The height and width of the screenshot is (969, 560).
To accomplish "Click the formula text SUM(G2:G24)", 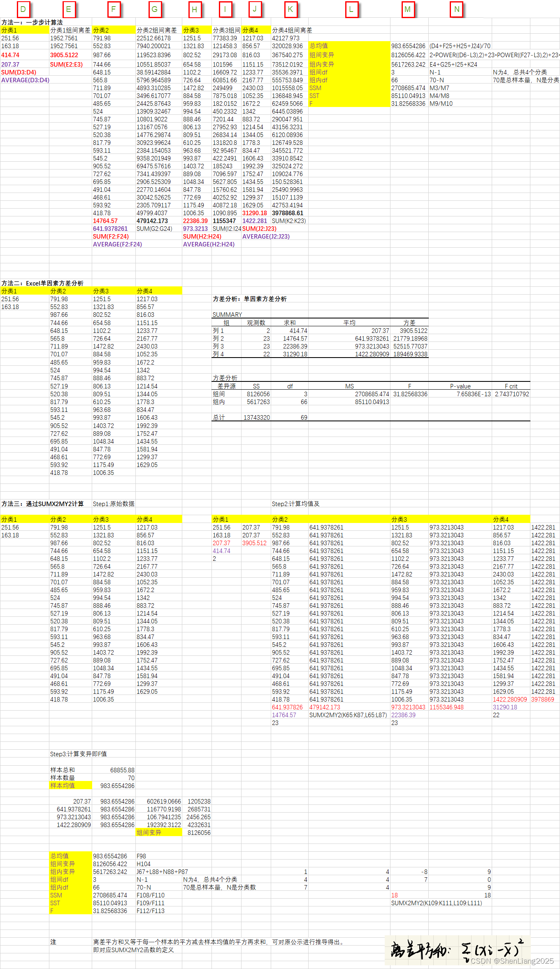I will pyautogui.click(x=154, y=228).
